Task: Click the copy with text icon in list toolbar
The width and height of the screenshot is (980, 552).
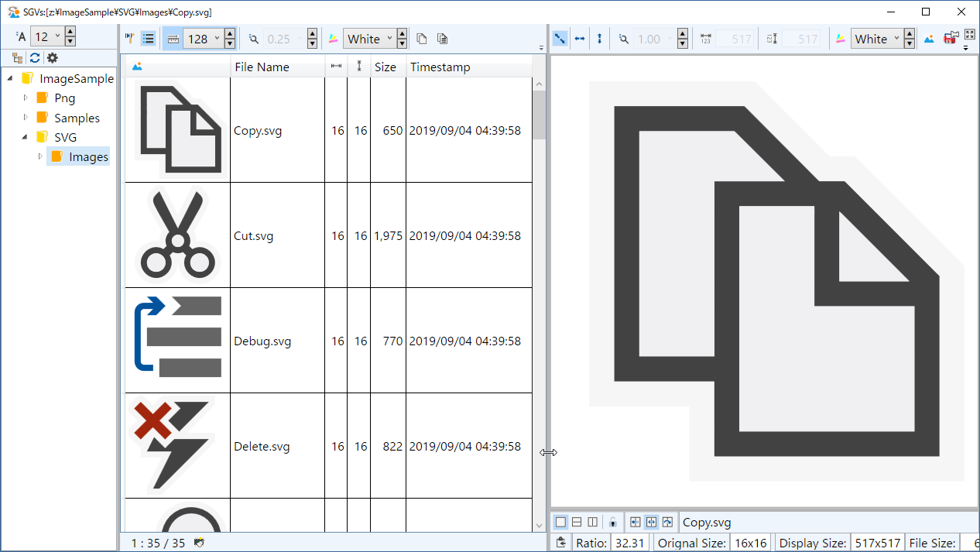Action: tap(442, 38)
